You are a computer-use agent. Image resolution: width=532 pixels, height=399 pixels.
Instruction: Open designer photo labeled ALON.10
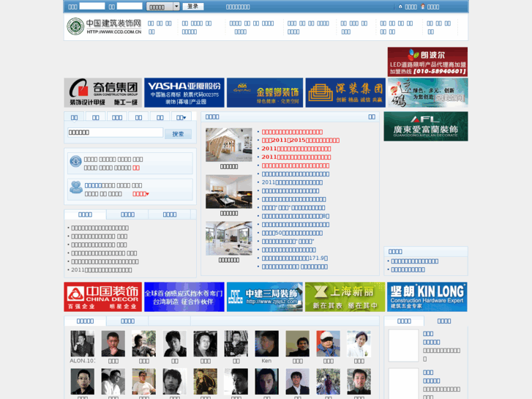click(83, 343)
